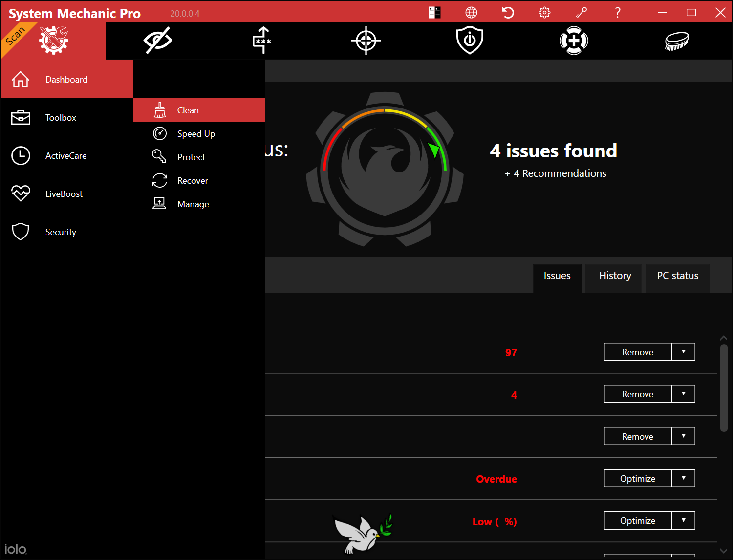Click the Security shield icon in sidebar
This screenshot has width=733, height=560.
click(21, 232)
